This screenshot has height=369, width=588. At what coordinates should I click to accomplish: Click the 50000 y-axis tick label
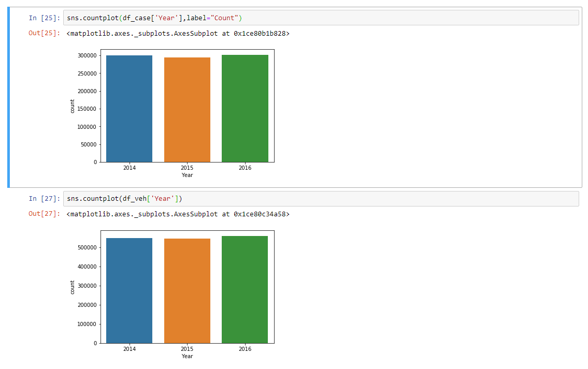tap(89, 144)
